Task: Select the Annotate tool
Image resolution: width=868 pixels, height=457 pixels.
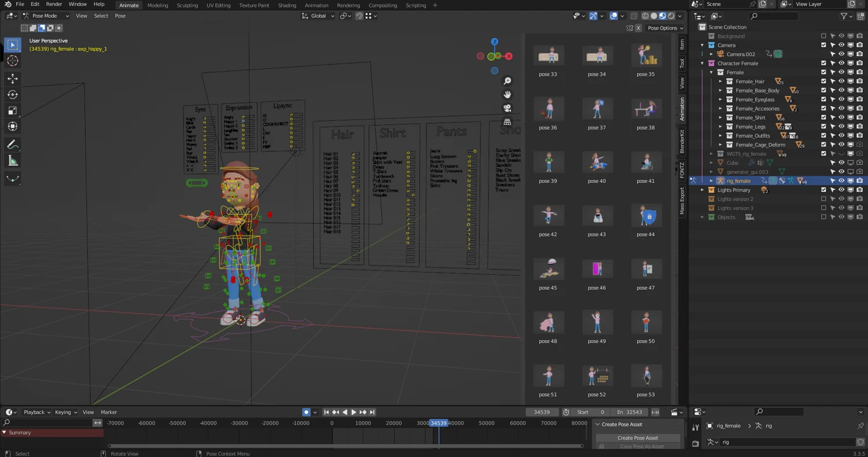Action: [x=13, y=145]
